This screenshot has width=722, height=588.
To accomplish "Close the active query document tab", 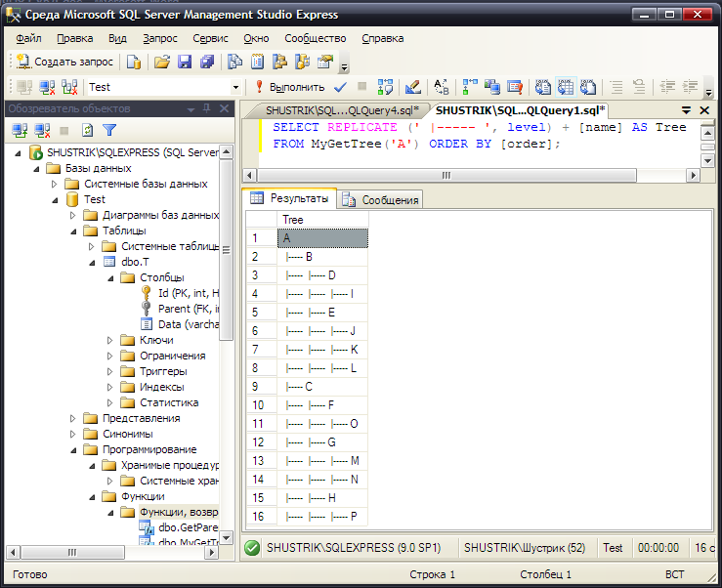I will tap(704, 110).
